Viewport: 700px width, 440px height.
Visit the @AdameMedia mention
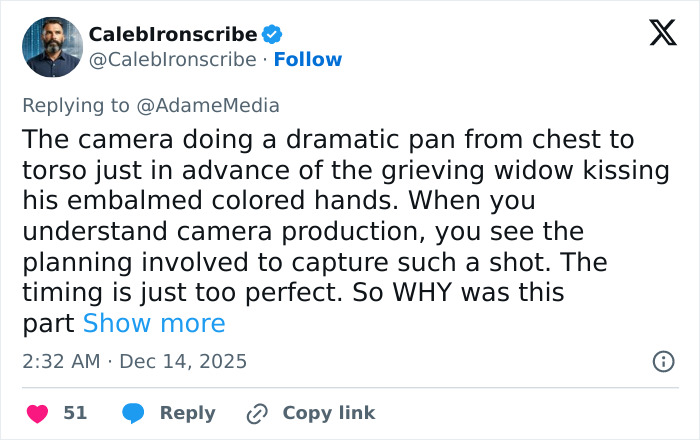point(215,105)
